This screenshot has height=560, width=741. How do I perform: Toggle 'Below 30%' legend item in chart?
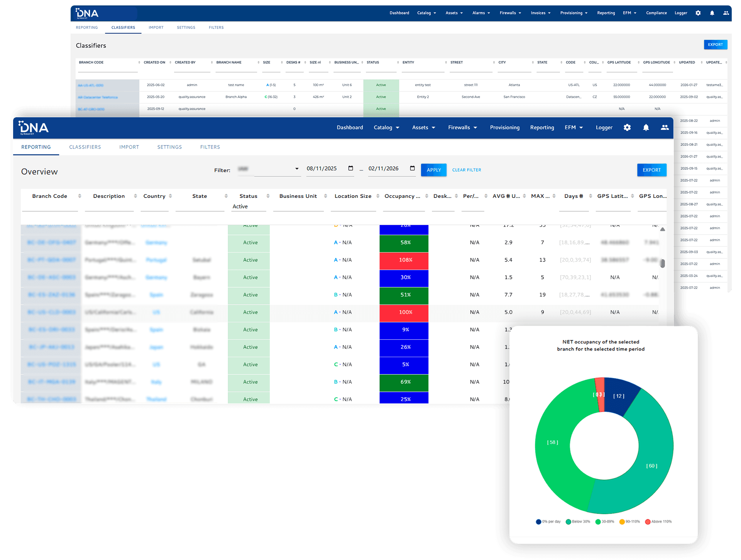pos(578,522)
